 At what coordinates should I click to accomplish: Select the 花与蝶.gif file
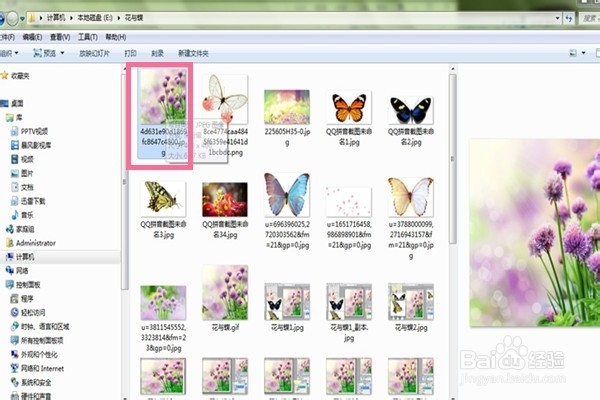click(225, 298)
